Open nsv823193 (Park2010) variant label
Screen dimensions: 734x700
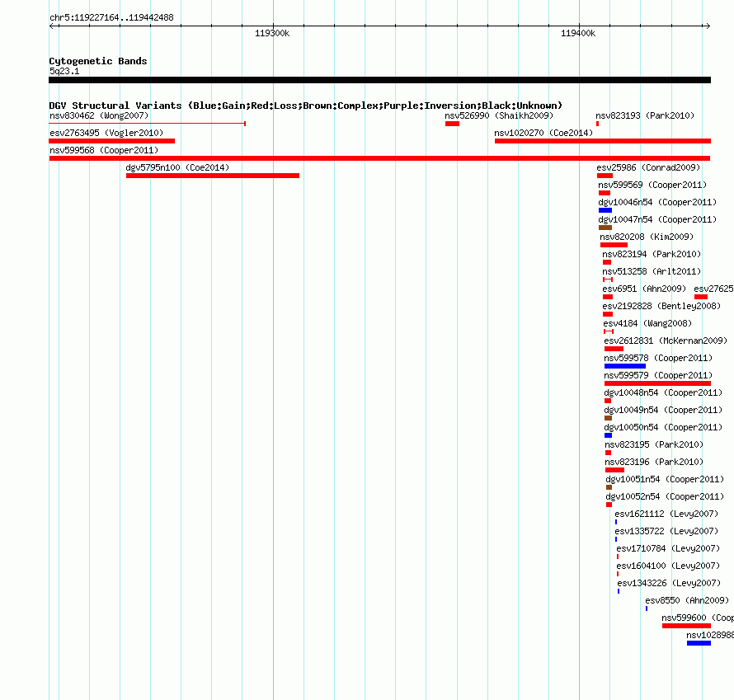click(645, 115)
